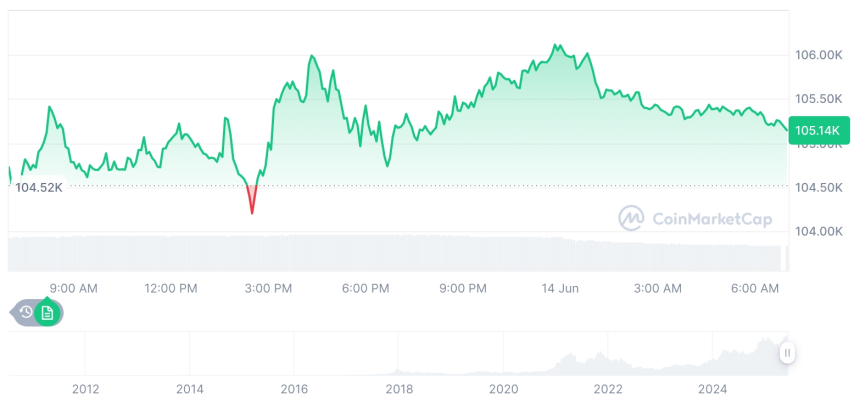Click the green 105.14K current price tag

click(817, 130)
